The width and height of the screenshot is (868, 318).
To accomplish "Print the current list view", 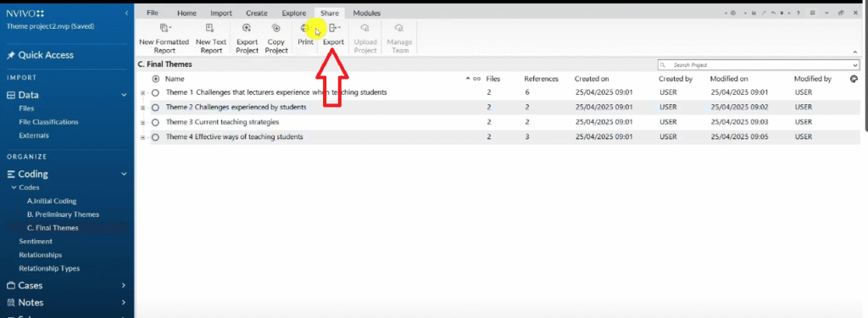I will [x=305, y=35].
